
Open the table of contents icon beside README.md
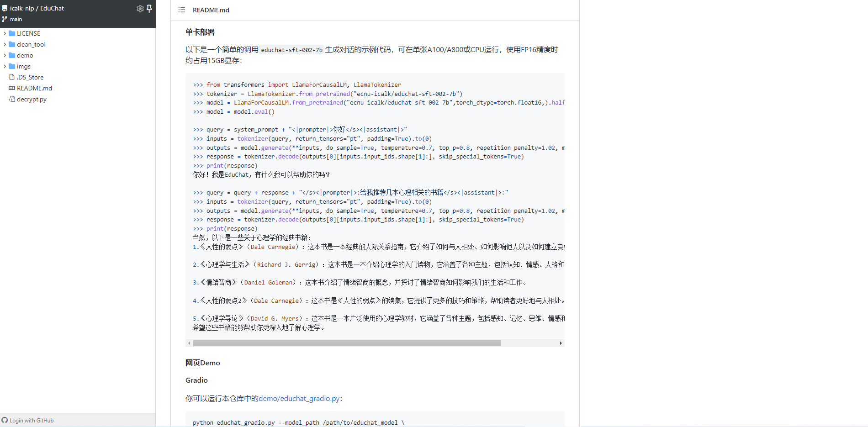tap(181, 10)
